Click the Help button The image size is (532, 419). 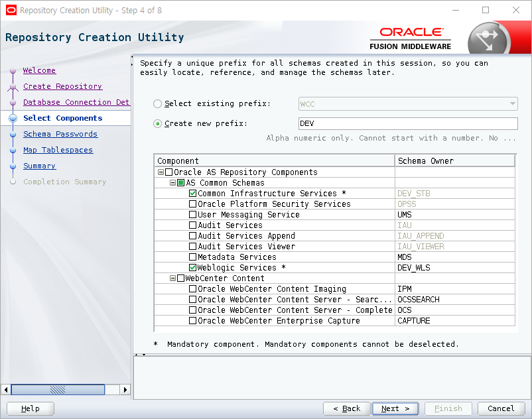pos(31,408)
